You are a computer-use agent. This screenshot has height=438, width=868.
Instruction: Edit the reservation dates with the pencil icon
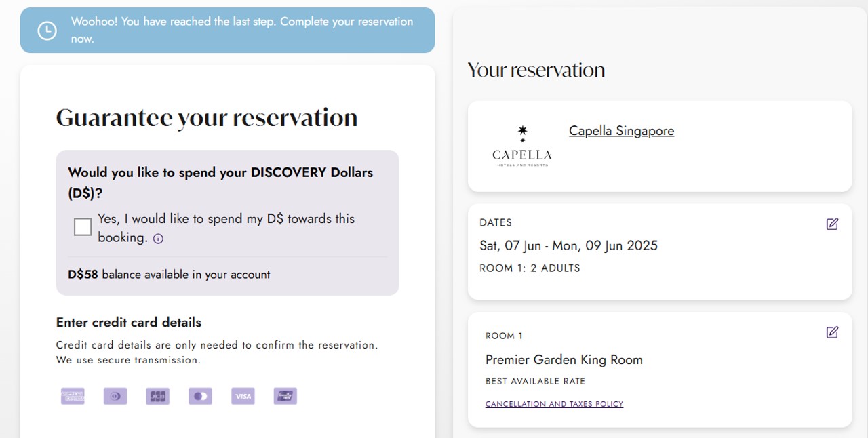click(x=832, y=224)
